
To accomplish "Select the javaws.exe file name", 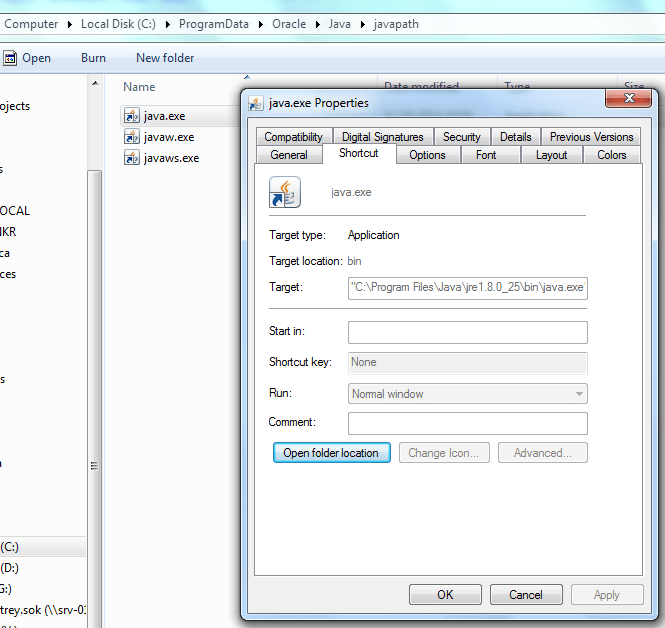I will [x=171, y=158].
